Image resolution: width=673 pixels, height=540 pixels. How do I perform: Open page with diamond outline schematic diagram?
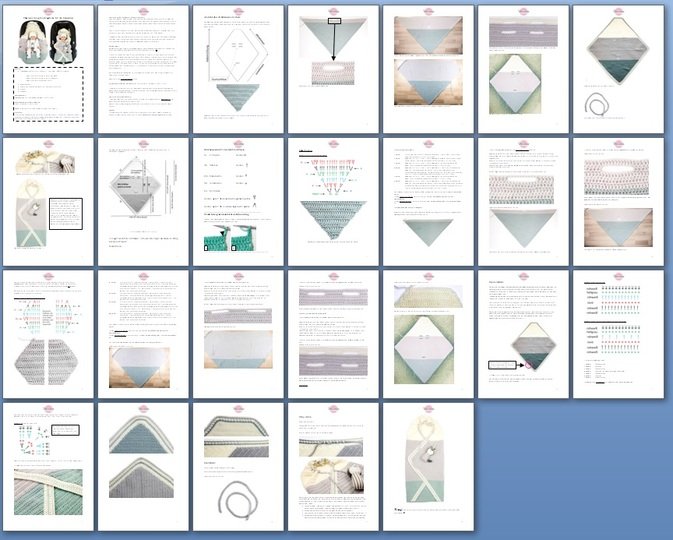coord(238,68)
